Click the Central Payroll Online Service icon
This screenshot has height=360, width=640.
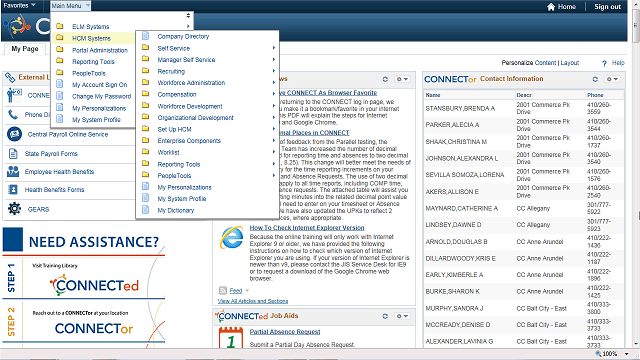(14, 133)
